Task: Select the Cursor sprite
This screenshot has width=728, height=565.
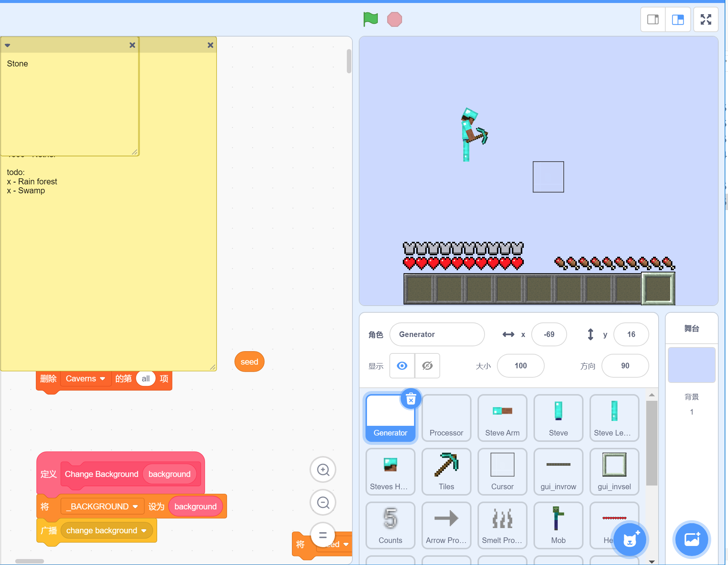Action: click(502, 472)
